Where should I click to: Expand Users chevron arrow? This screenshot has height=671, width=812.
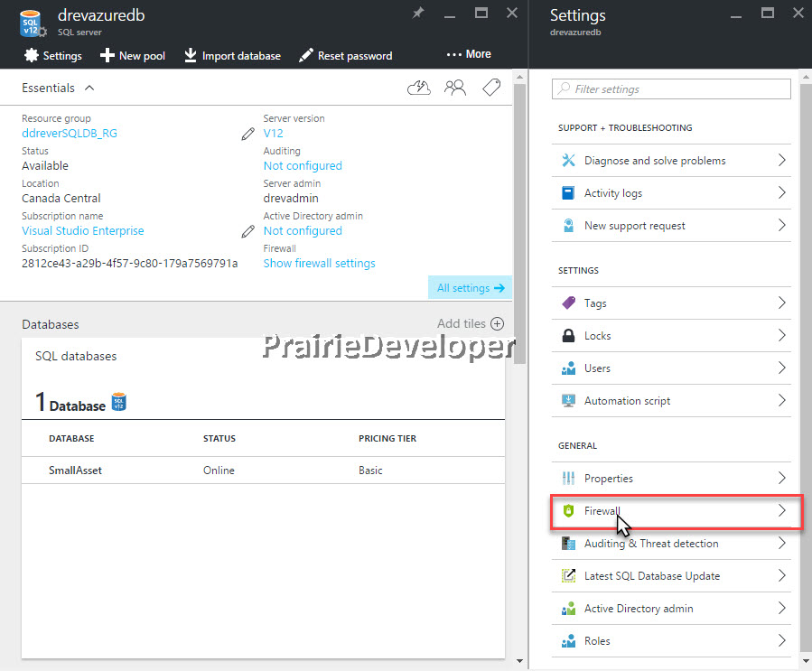pyautogui.click(x=782, y=368)
